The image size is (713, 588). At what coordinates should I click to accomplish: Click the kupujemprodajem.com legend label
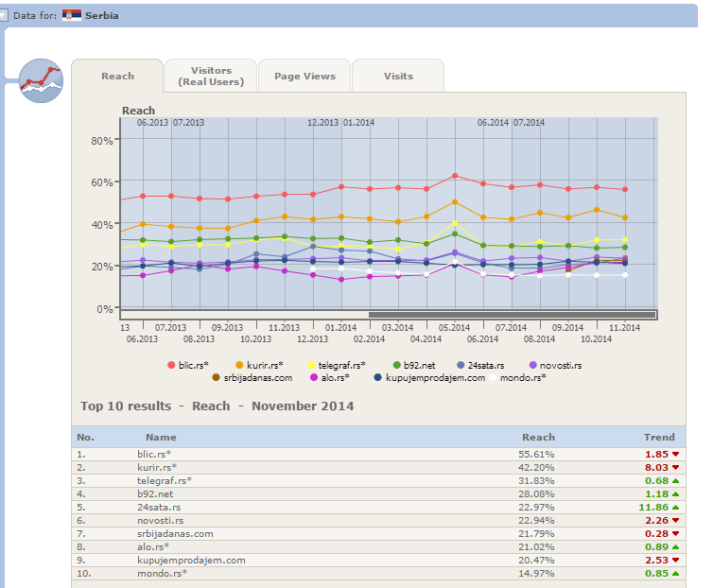(435, 377)
